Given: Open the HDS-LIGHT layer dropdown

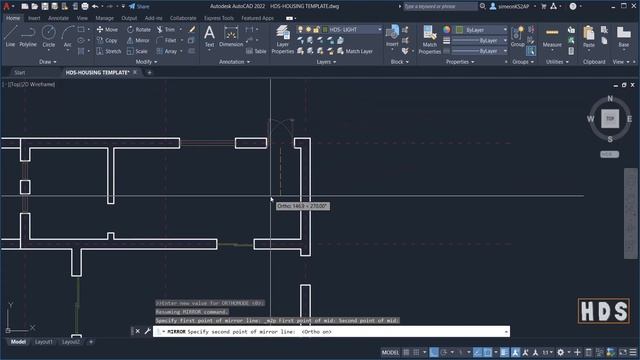Looking at the screenshot, I should pyautogui.click(x=380, y=29).
